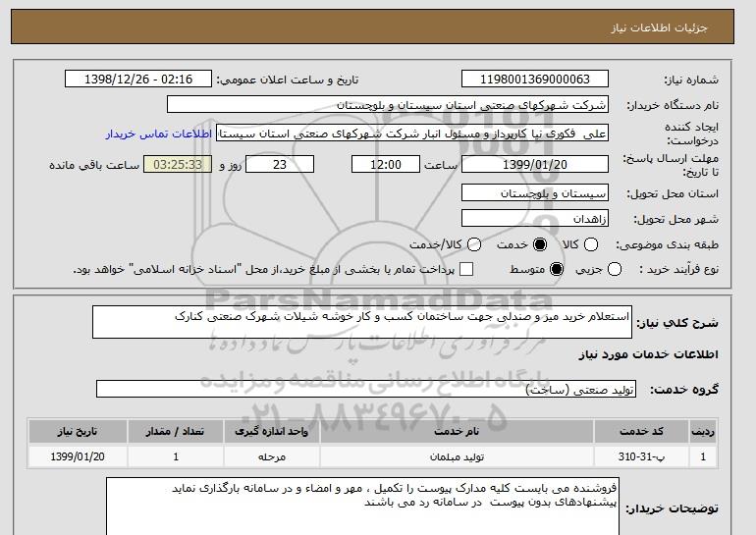Click the شرح کلی نیاز label
756x535 pixels.
click(x=677, y=323)
